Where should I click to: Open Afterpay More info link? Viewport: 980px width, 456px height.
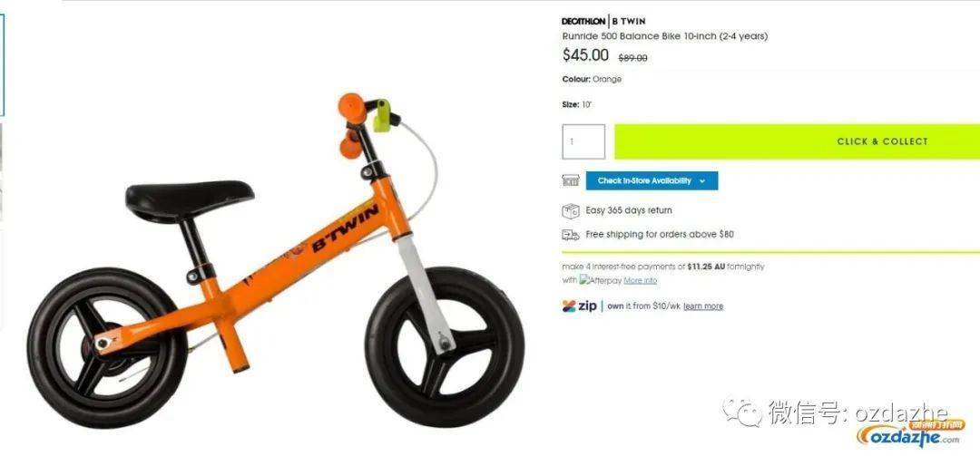(x=640, y=280)
